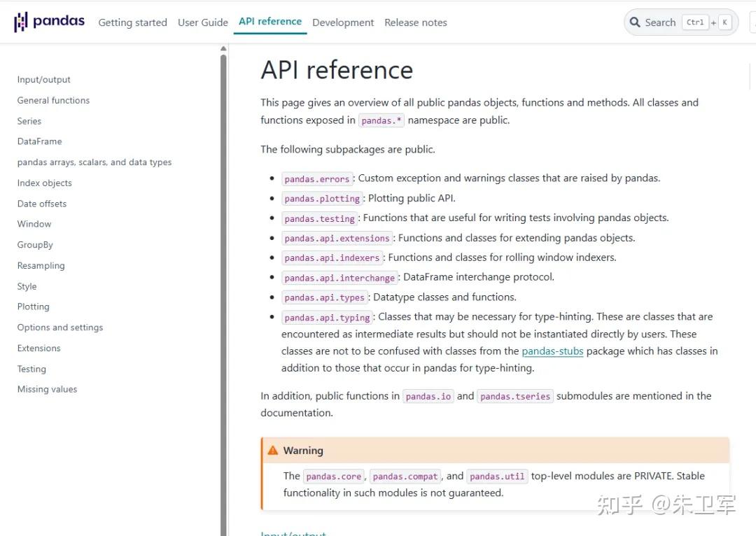
Task: Click the pandas.api.typing code label
Action: click(x=327, y=317)
